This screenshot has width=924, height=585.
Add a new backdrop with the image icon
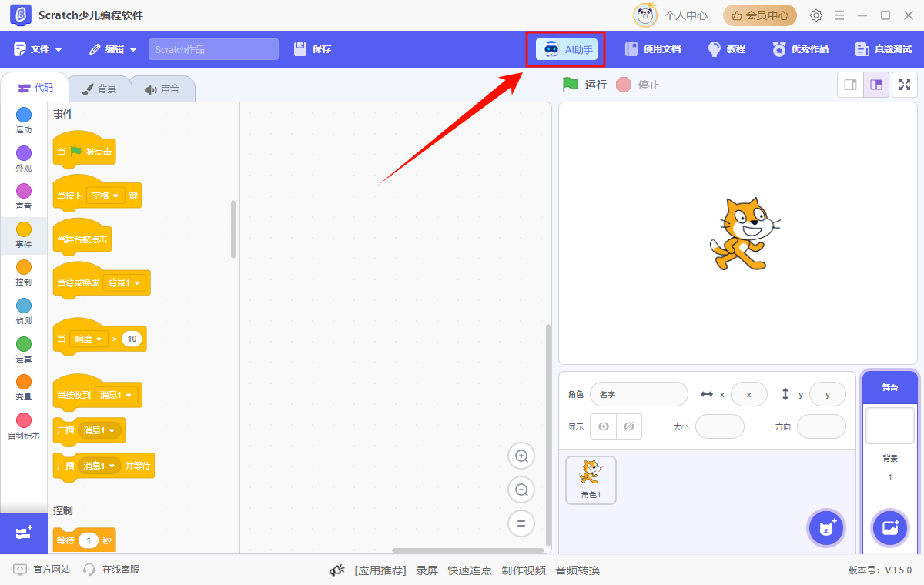tap(889, 528)
